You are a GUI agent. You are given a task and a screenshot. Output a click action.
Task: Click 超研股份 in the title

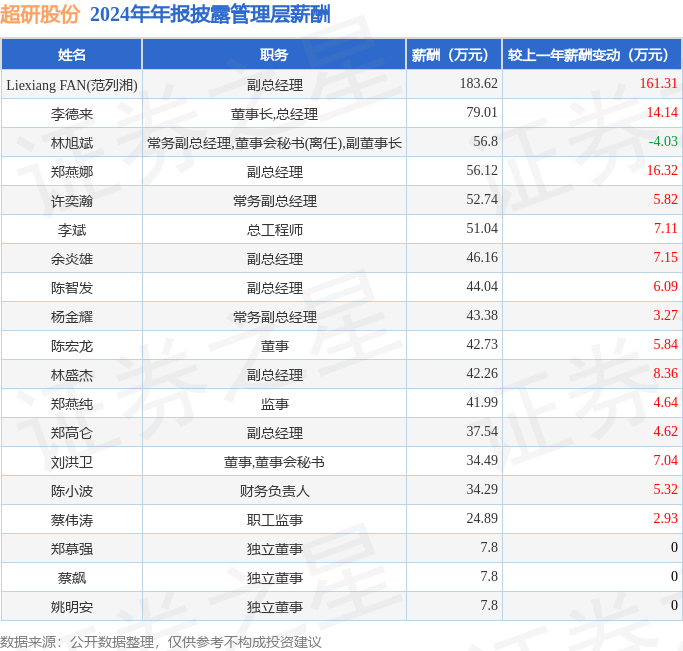(x=40, y=14)
